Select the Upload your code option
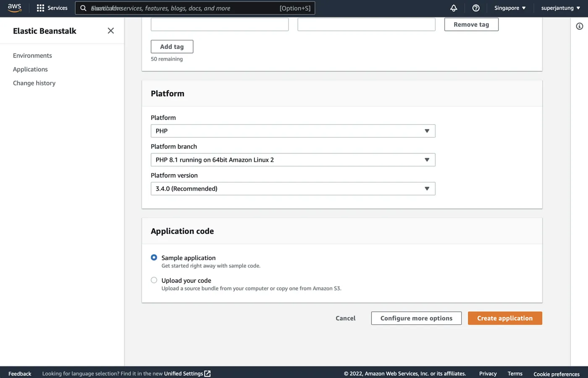Image resolution: width=588 pixels, height=378 pixels. (x=154, y=280)
